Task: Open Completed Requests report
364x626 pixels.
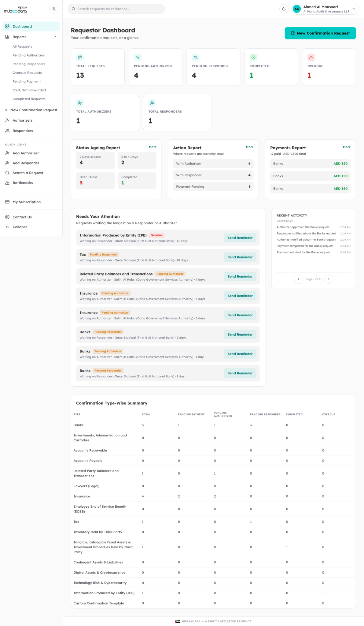Action: [29, 99]
